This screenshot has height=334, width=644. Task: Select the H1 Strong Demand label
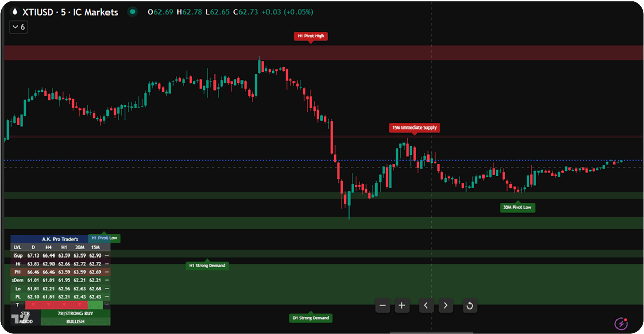point(207,265)
